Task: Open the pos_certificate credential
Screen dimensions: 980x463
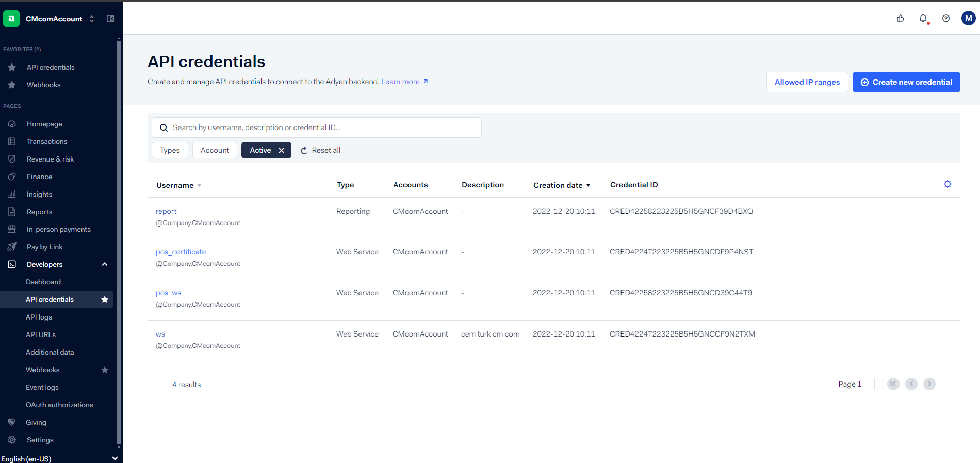Action: pyautogui.click(x=181, y=252)
